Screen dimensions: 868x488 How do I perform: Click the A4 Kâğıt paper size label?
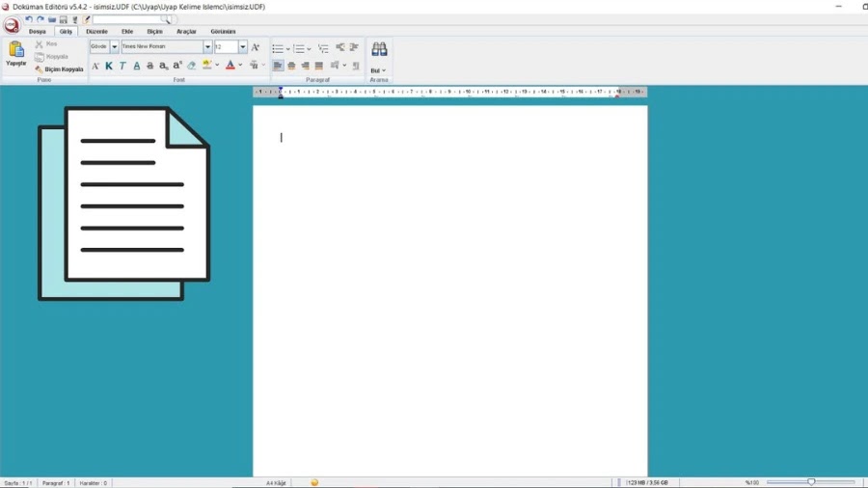[276, 483]
